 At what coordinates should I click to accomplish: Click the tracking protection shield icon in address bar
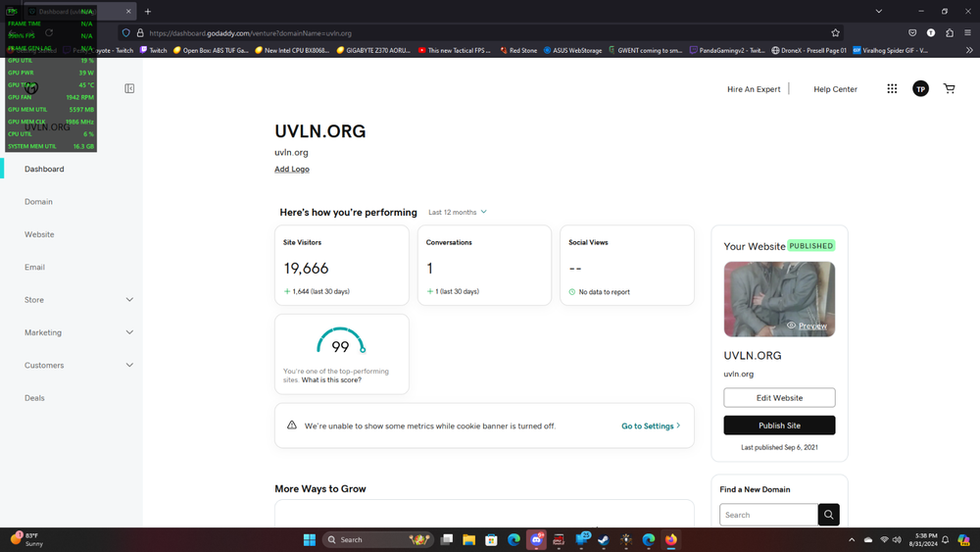126,33
